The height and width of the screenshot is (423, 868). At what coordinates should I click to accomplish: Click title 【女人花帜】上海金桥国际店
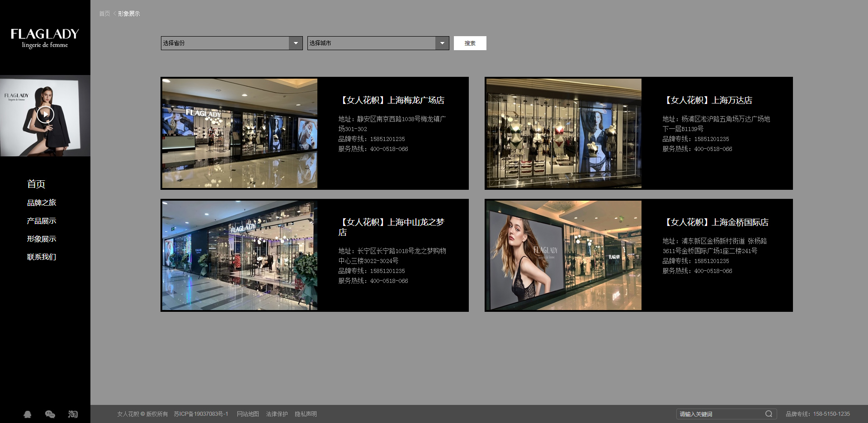(x=716, y=222)
